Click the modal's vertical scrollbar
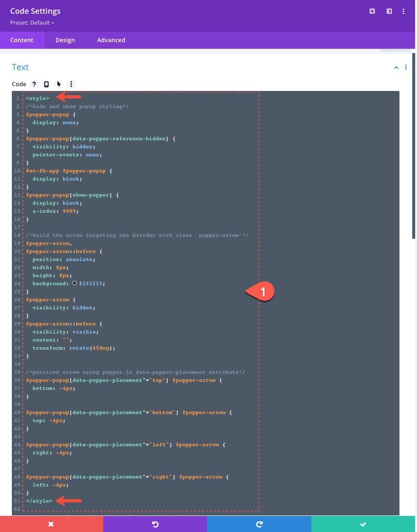Viewport: 417px width, 532px height. coord(415,142)
